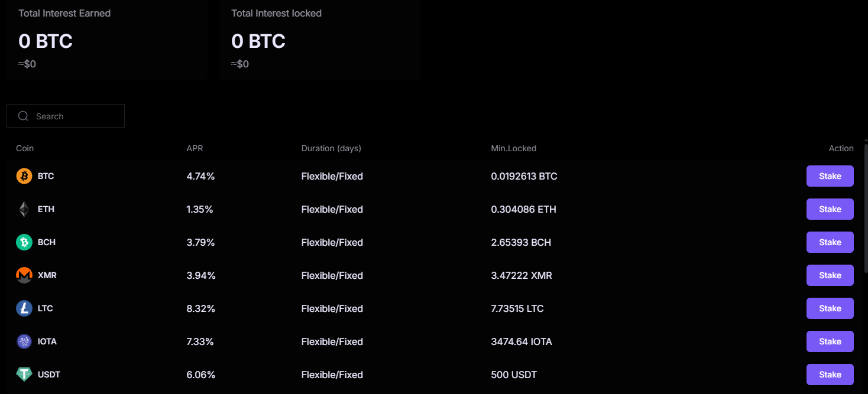The image size is (868, 394).
Task: Click the Tether USDT coin icon
Action: coord(24,375)
